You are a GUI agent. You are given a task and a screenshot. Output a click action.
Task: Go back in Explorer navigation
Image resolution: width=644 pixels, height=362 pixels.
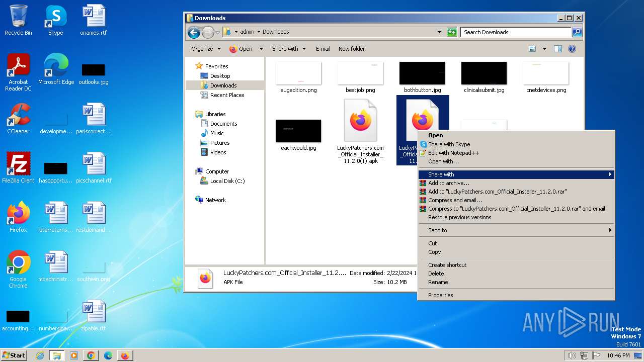pyautogui.click(x=194, y=32)
